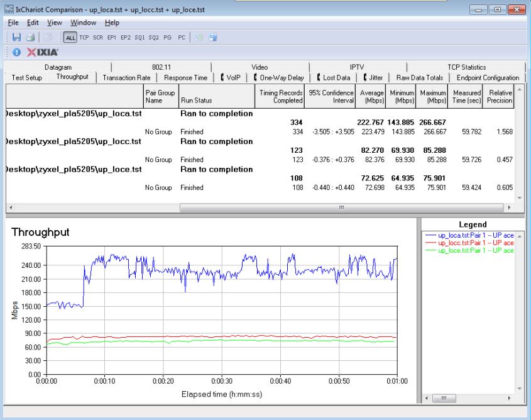Image resolution: width=531 pixels, height=420 pixels.
Task: Click the blue info circle icon
Action: pyautogui.click(x=16, y=52)
